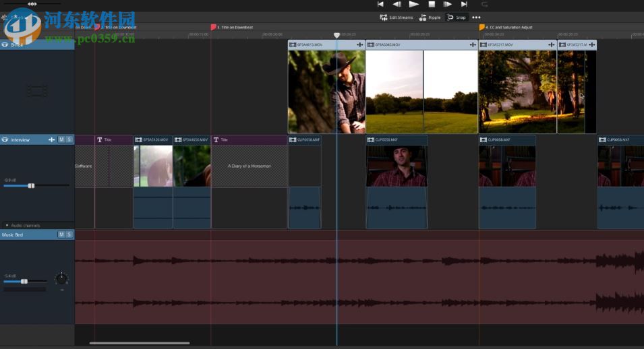This screenshot has height=349, width=644.
Task: Jump to the end of the timeline
Action: (464, 4)
